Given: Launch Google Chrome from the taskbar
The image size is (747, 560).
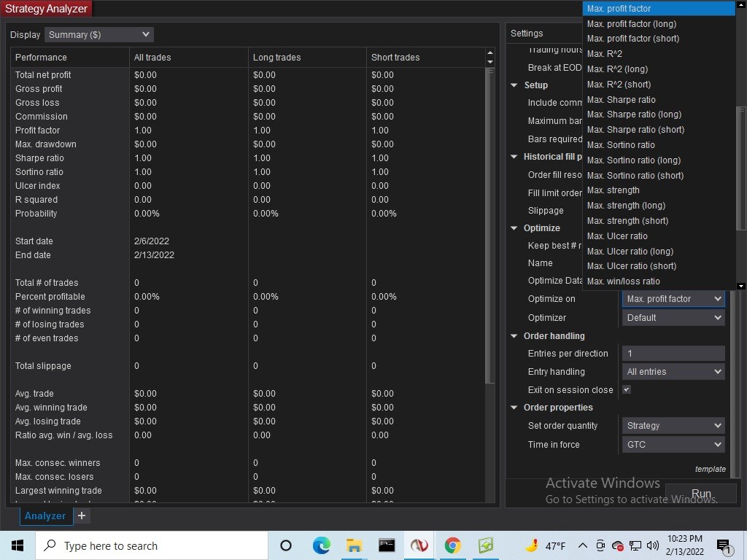Looking at the screenshot, I should pos(452,545).
